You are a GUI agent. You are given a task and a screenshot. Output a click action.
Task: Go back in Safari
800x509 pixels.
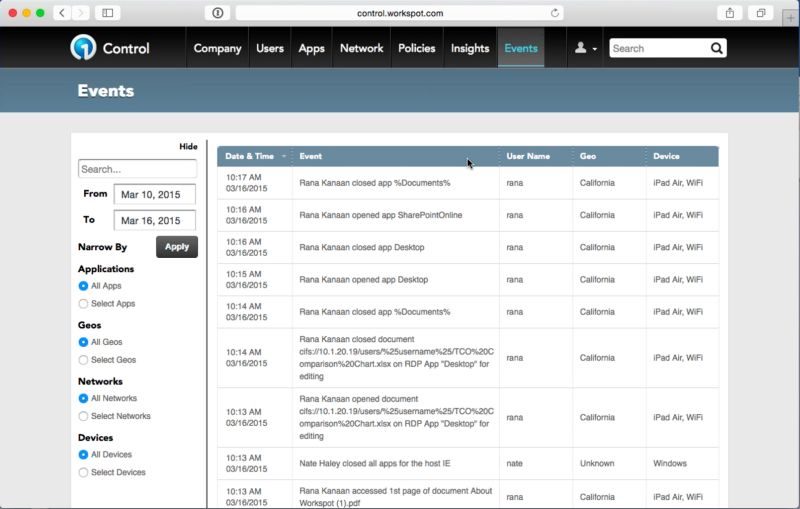62,13
